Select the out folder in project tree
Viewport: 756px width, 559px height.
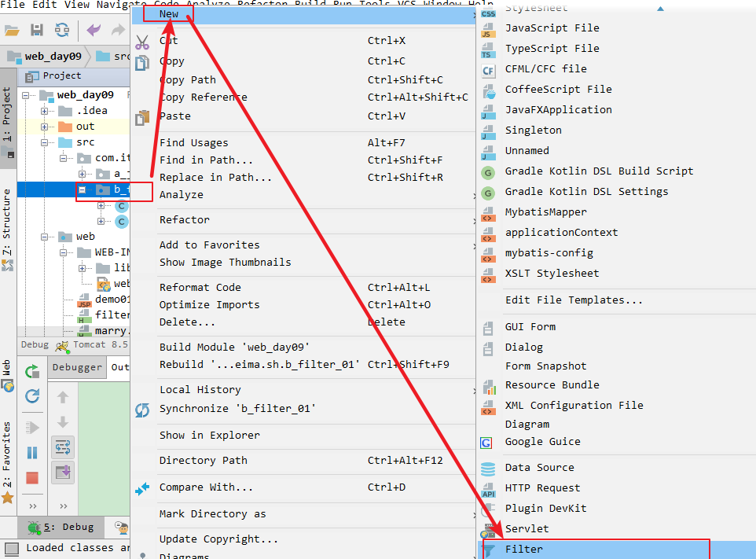tap(85, 127)
